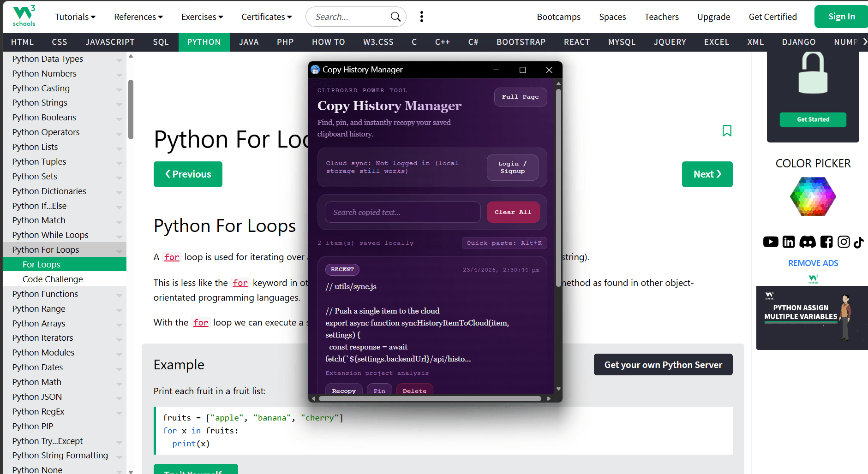Click the Sign In button
The height and width of the screenshot is (474, 868).
click(x=841, y=17)
